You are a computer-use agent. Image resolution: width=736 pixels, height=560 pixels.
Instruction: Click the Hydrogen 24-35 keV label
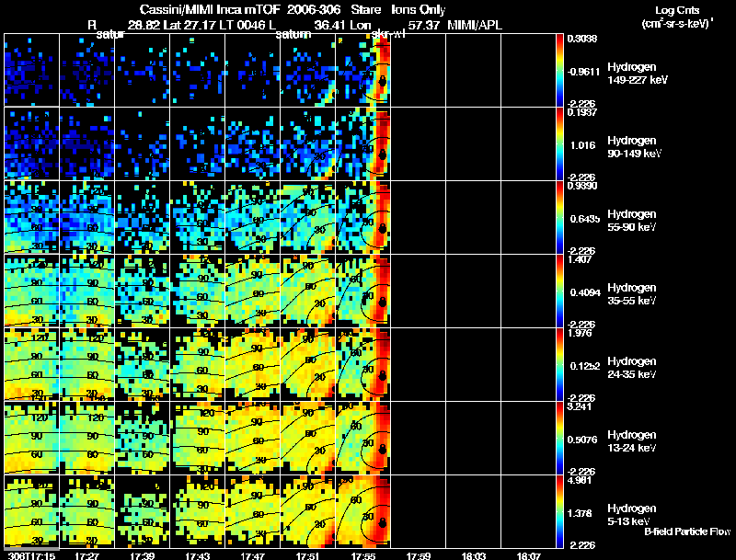click(x=630, y=367)
